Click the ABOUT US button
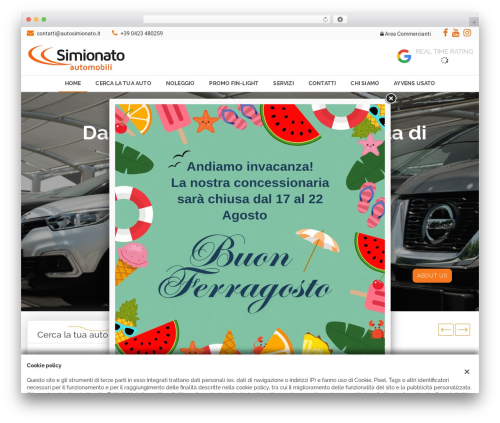Viewport: 500px width, 423px height. (432, 276)
